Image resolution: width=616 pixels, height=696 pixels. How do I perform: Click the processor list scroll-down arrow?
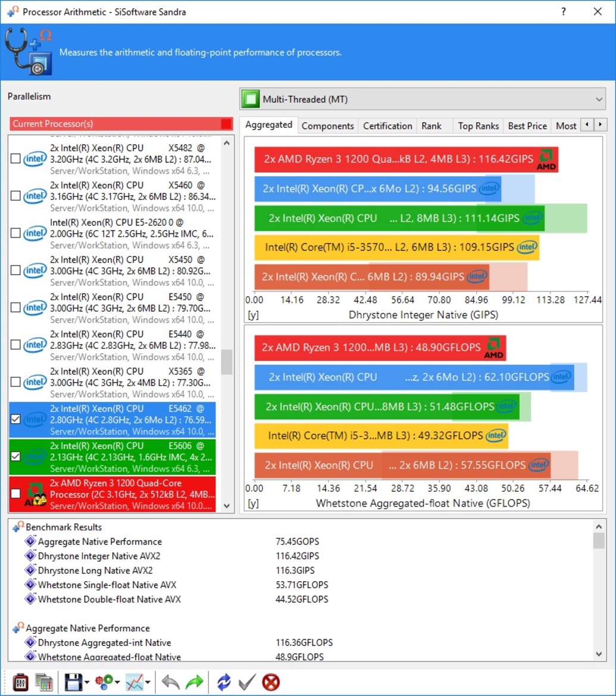click(227, 505)
